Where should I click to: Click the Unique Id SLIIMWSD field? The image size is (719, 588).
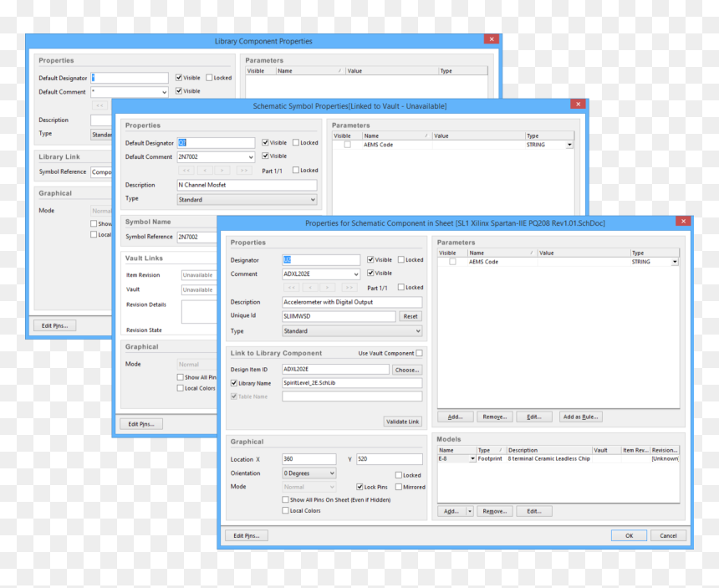pos(339,316)
